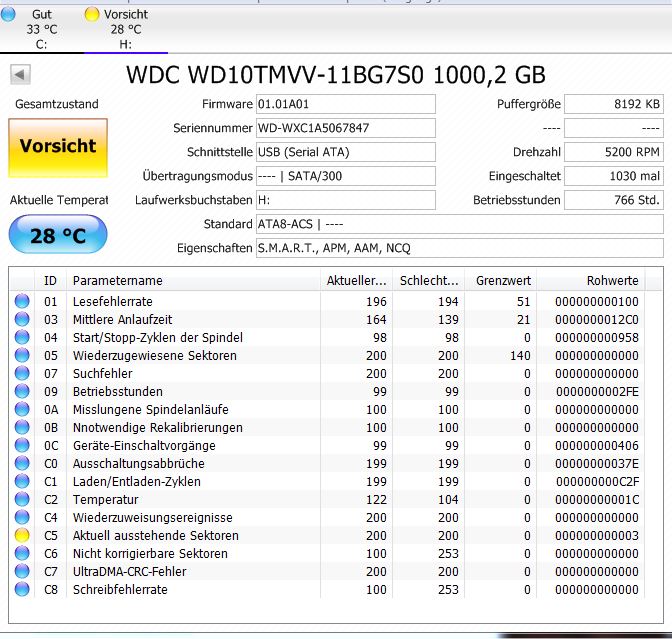This screenshot has height=639, width=672.
Task: Select the Aktuell ausstehende Sektoren parameter name
Action: tap(156, 536)
